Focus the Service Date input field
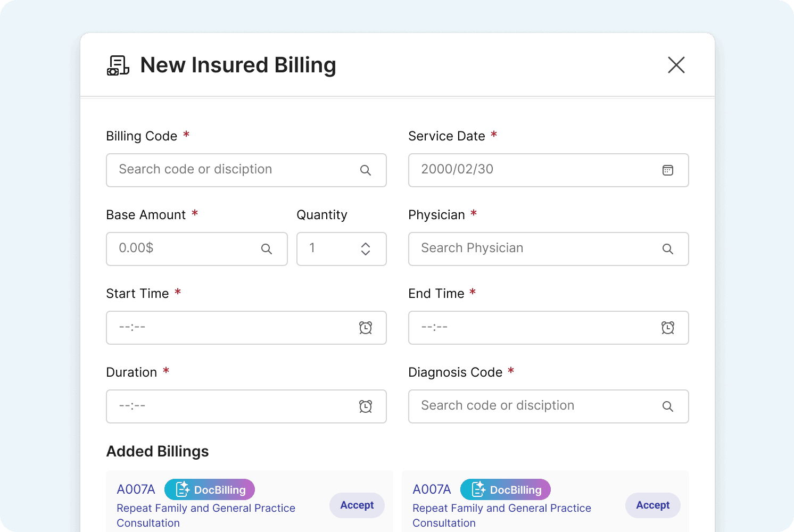The height and width of the screenshot is (532, 794). coord(532,170)
